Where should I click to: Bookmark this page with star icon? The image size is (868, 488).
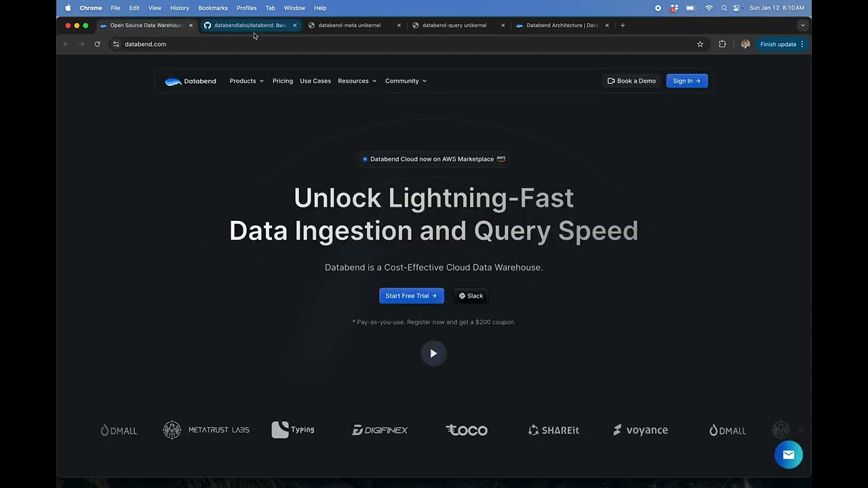(x=700, y=44)
